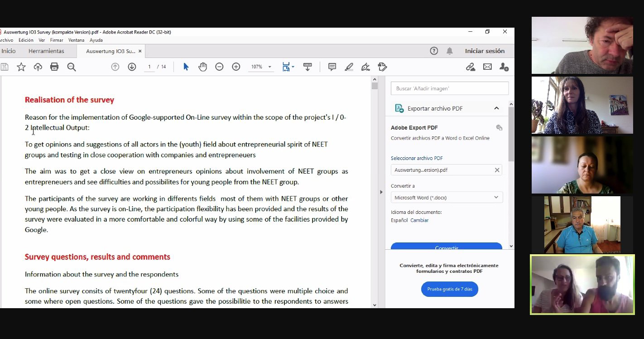Bookmark the file with the star icon
This screenshot has width=644, height=339.
coord(21,67)
